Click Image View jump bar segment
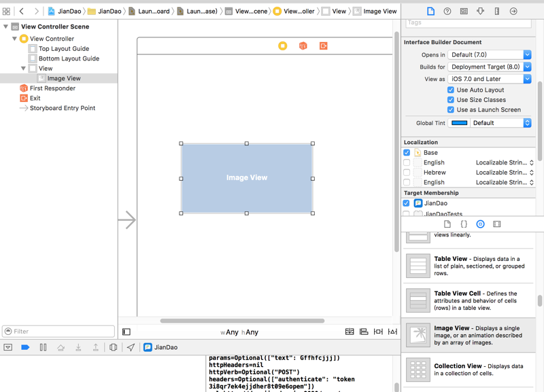This screenshot has width=544, height=392. [x=375, y=12]
